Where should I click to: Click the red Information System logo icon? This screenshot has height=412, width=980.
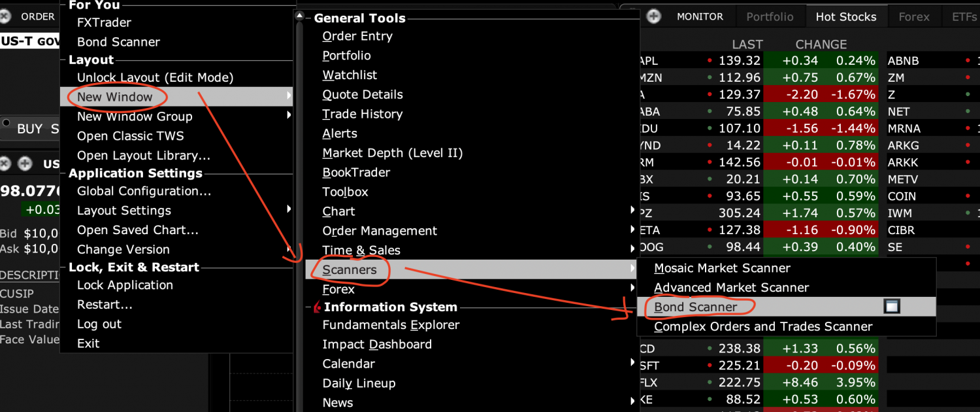318,307
